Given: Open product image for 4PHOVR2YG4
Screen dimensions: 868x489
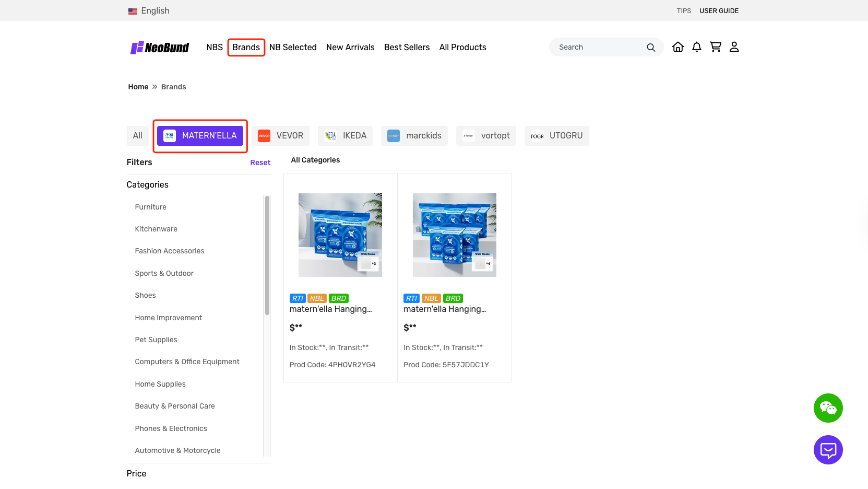Looking at the screenshot, I should pyautogui.click(x=340, y=235).
